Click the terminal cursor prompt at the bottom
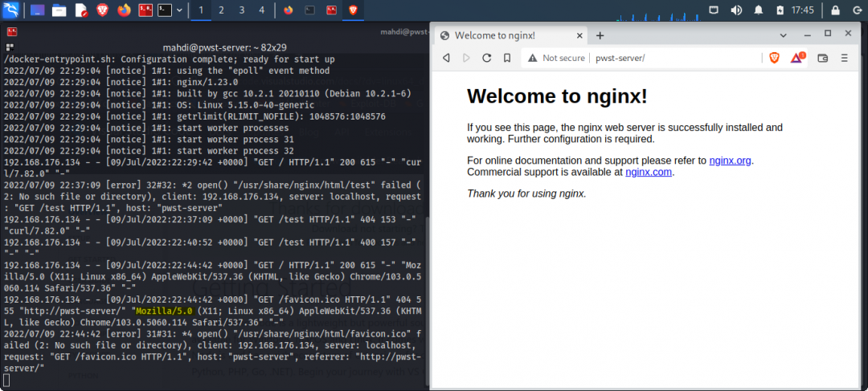The image size is (868, 391). pyautogui.click(x=6, y=380)
